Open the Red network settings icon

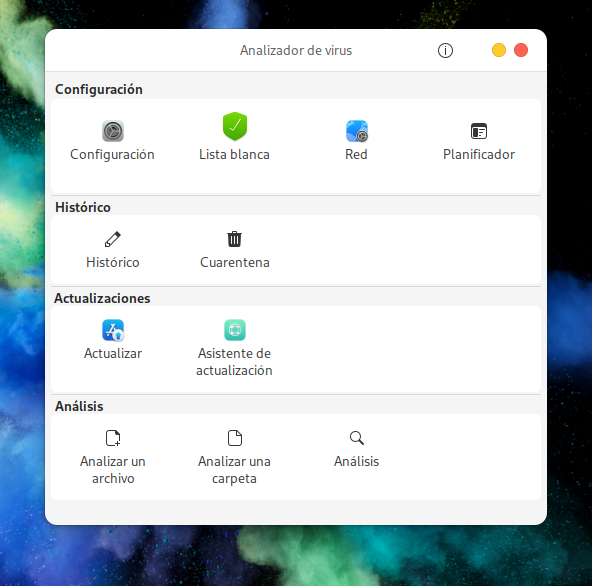(x=357, y=131)
